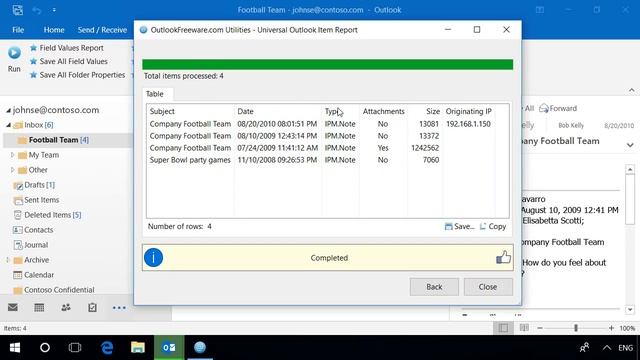Open the Calendar folder
640x360 pixels.
click(33, 275)
